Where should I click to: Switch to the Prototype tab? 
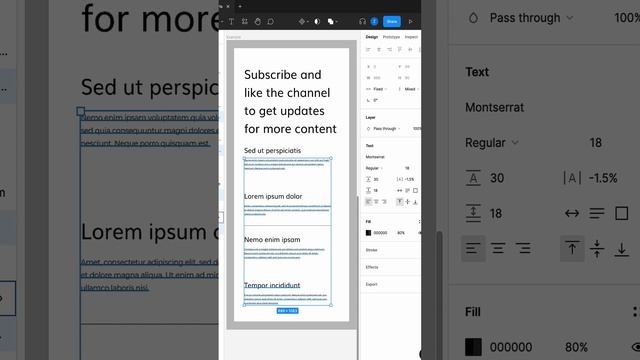(391, 37)
